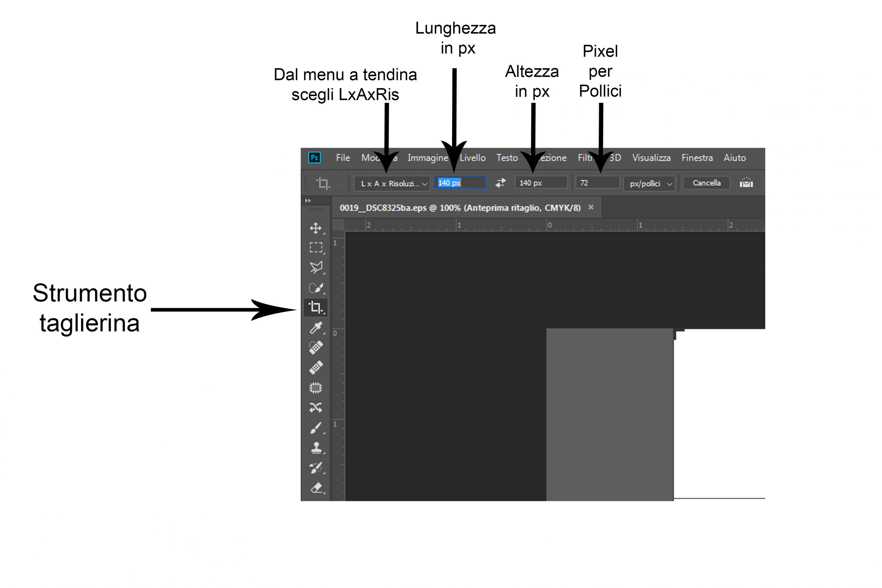This screenshot has height=588, width=882.
Task: Select the Eyedropper tool
Action: pos(316,328)
